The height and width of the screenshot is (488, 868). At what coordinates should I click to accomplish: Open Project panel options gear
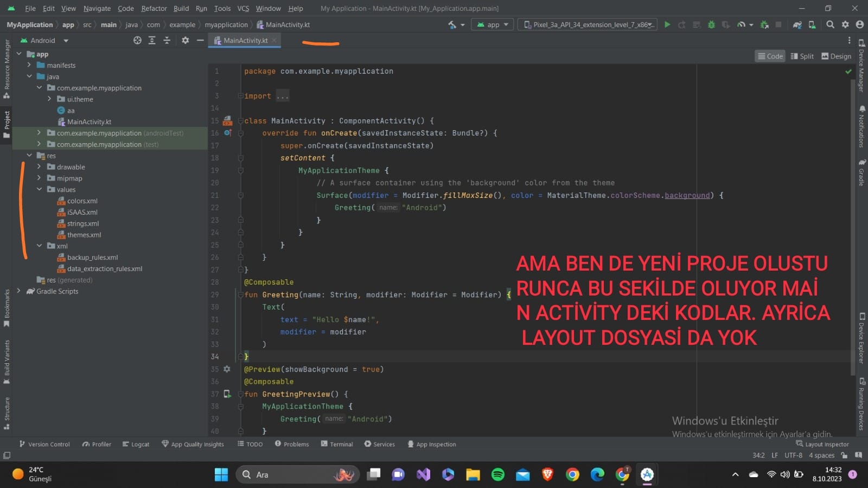pos(186,40)
